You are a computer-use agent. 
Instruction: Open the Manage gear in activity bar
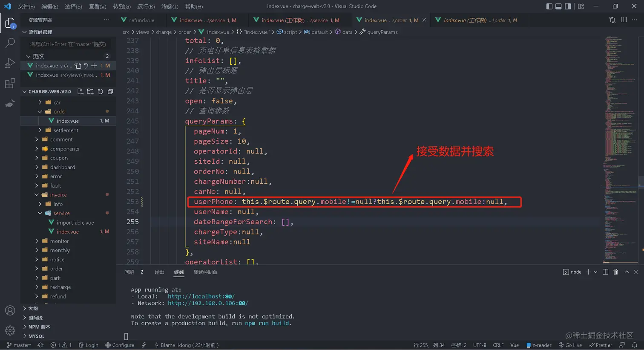pos(10,330)
